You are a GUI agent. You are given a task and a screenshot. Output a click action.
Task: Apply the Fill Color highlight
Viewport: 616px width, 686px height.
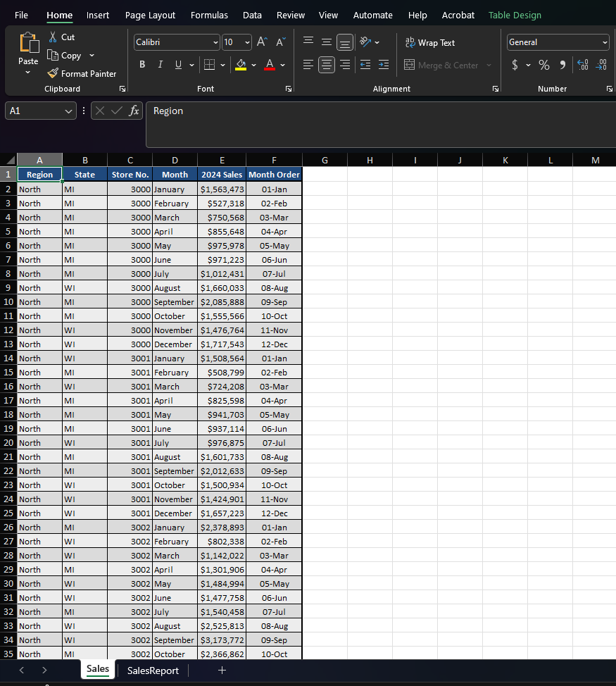(x=240, y=64)
